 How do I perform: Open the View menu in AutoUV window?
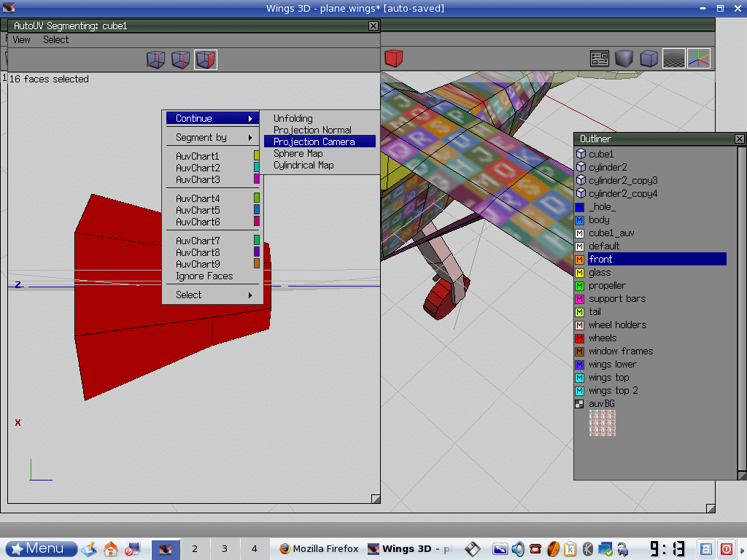point(22,39)
